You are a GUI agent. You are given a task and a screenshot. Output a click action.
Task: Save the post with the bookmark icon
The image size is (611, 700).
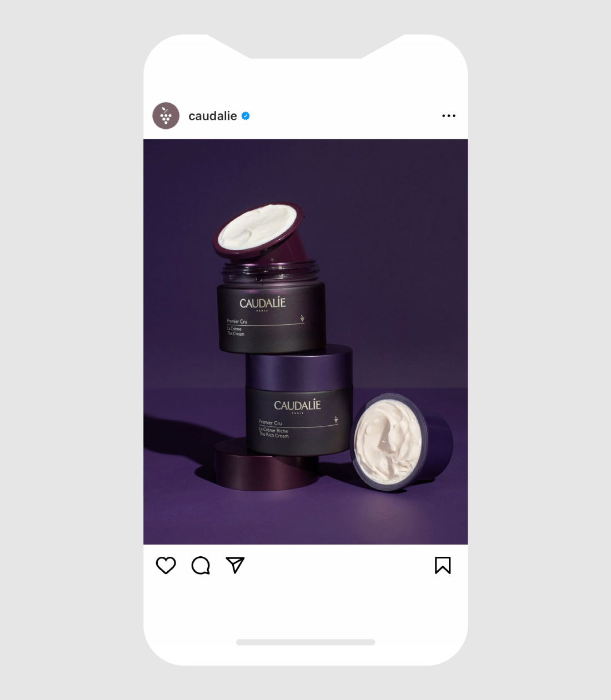[443, 565]
